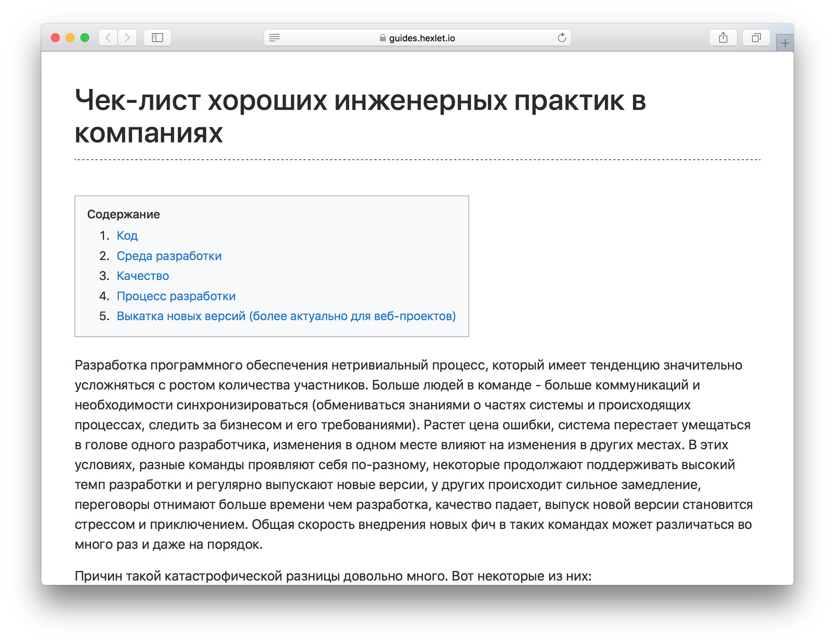The image size is (835, 644).
Task: Open the Share menu icon
Action: (723, 38)
